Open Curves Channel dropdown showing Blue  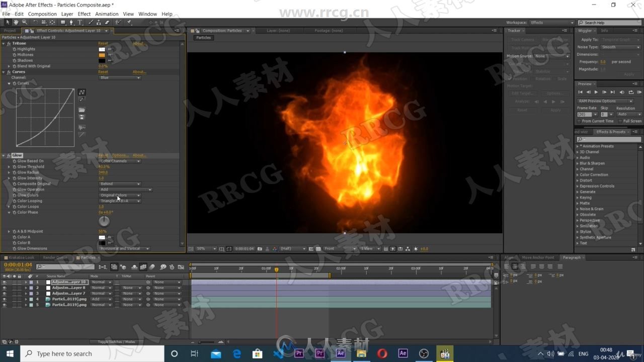click(120, 77)
